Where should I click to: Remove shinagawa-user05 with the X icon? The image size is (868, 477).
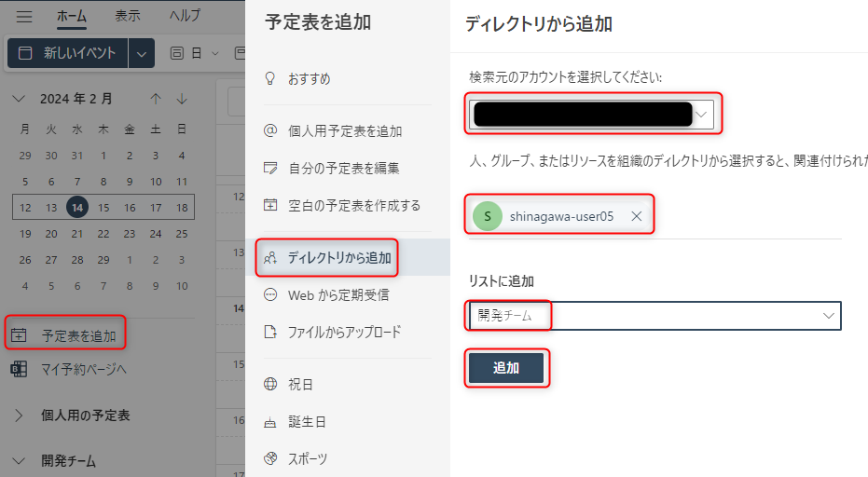(636, 216)
